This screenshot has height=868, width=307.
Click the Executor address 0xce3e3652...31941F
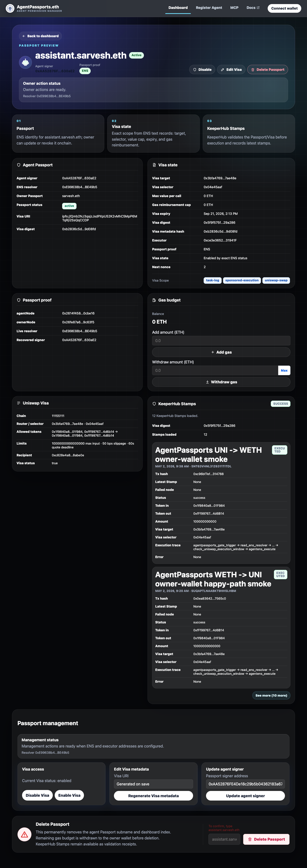[x=220, y=240]
